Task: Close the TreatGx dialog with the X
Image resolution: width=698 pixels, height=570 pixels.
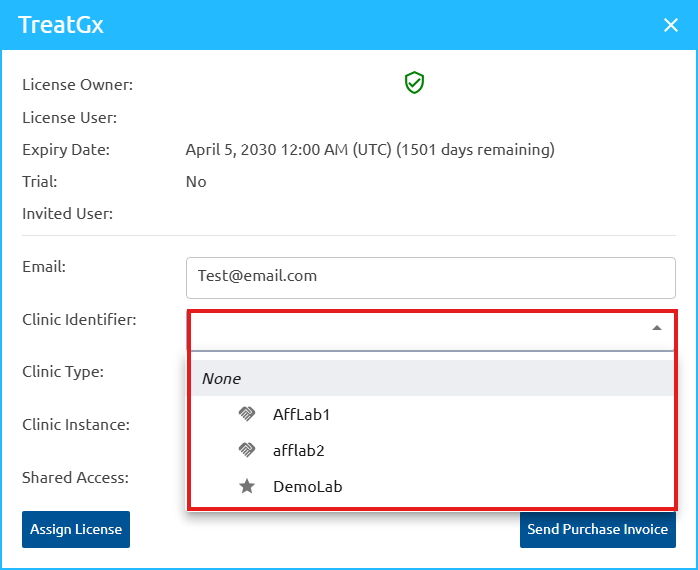Action: click(671, 25)
